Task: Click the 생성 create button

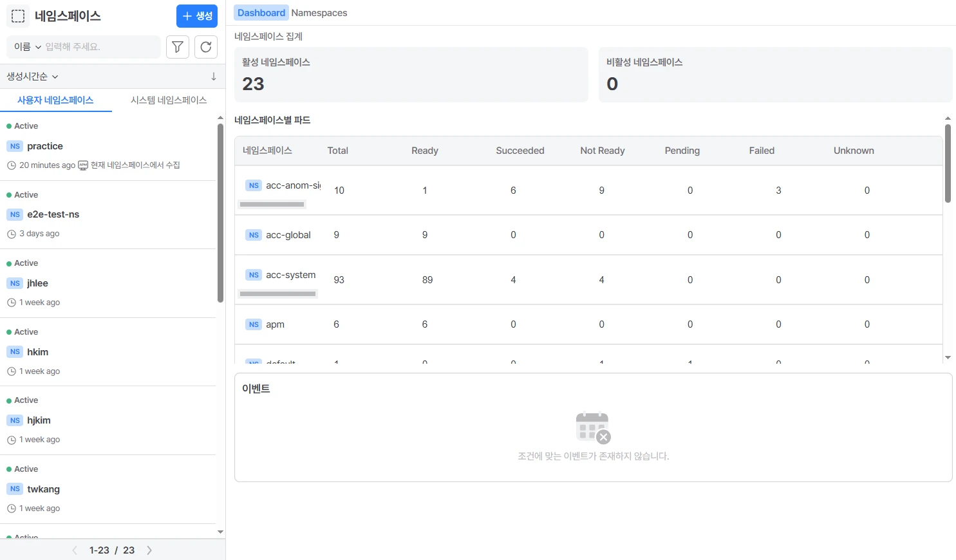Action: pyautogui.click(x=197, y=16)
